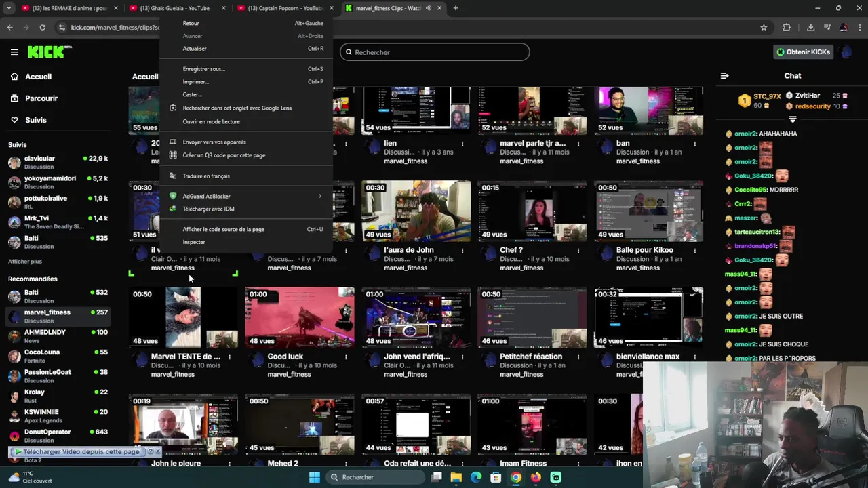The height and width of the screenshot is (488, 868).
Task: Open options for 'Balle pour Kikoo' clip
Action: [x=695, y=250]
